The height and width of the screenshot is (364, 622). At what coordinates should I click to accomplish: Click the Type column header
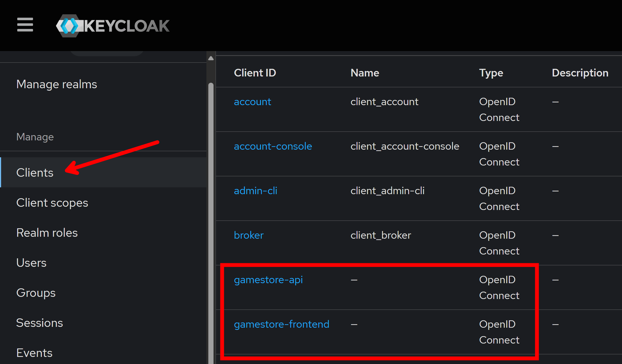click(x=491, y=73)
